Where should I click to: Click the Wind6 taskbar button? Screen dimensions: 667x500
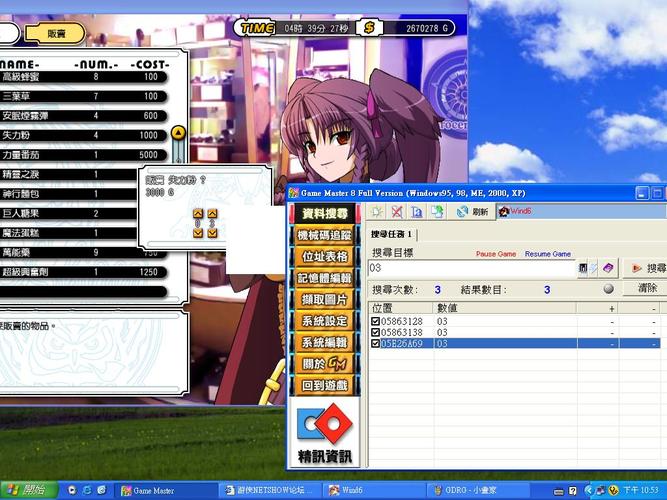pos(373,490)
